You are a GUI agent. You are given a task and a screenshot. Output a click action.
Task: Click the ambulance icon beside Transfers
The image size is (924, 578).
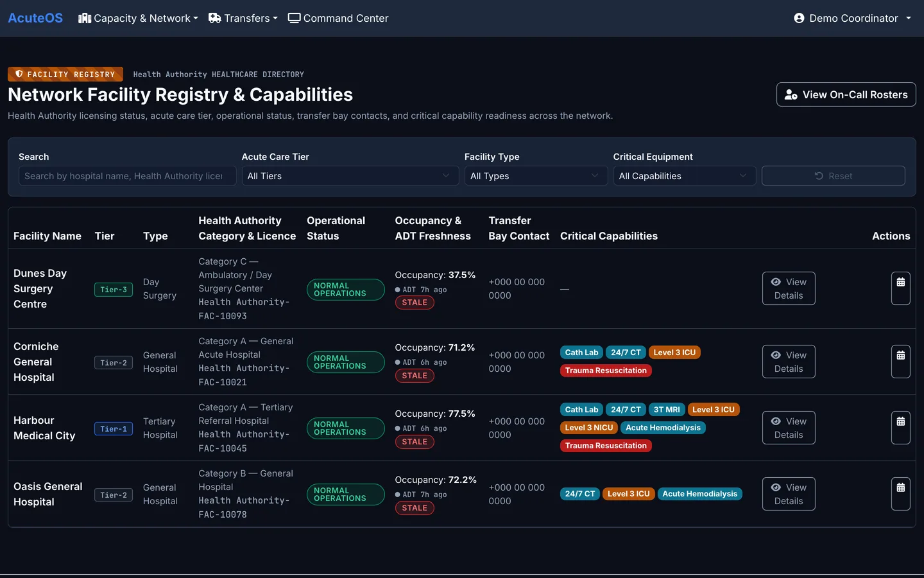(215, 18)
